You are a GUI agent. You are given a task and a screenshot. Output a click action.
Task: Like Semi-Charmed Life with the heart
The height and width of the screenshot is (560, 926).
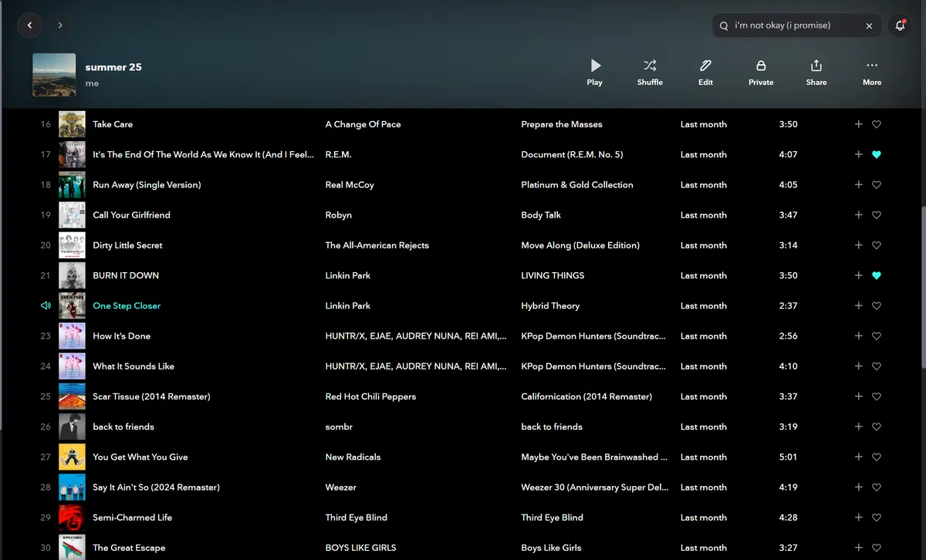pyautogui.click(x=877, y=518)
